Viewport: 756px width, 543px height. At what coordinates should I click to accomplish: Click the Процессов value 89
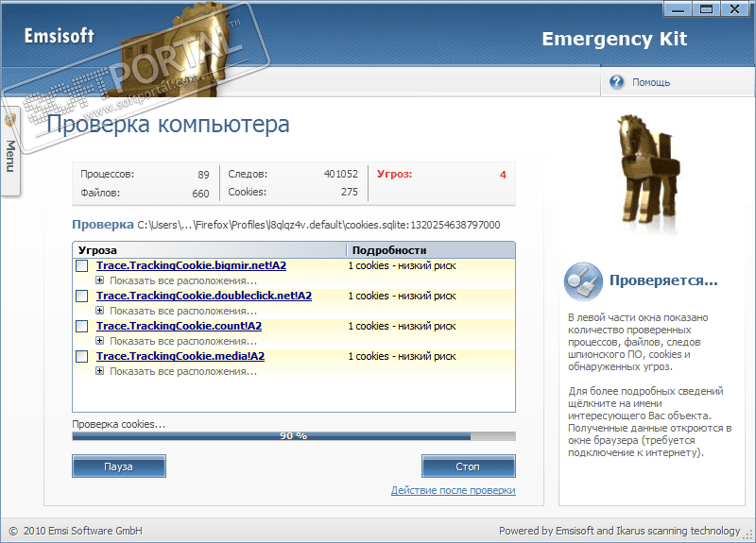coord(203,175)
